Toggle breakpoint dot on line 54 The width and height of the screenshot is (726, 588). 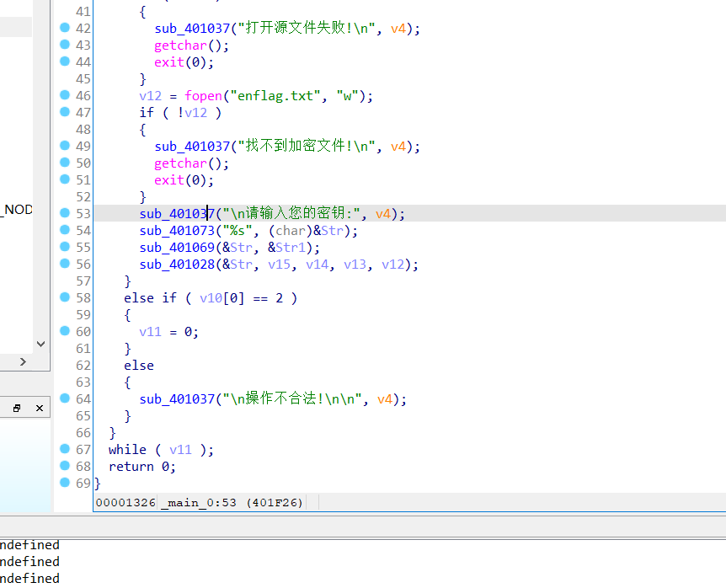pos(65,230)
